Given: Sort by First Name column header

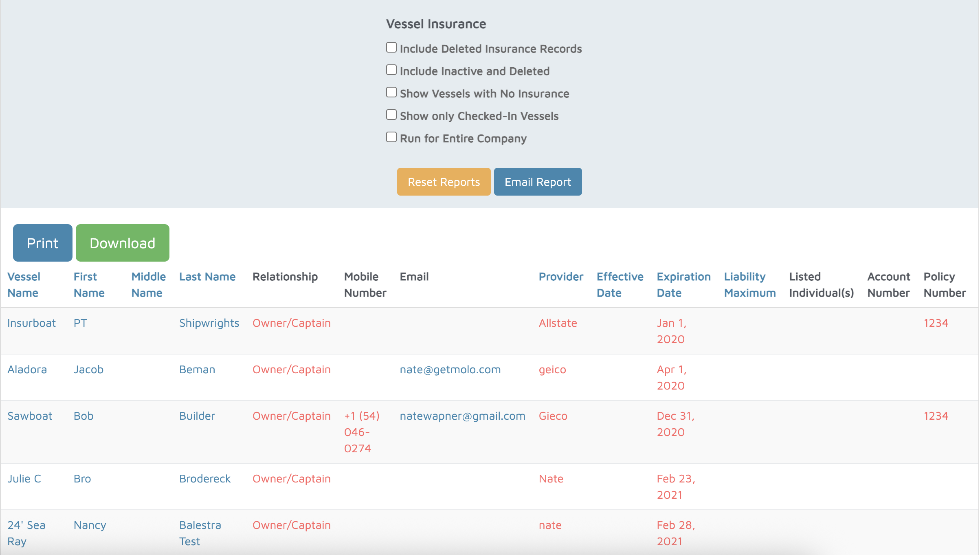Looking at the screenshot, I should [89, 284].
